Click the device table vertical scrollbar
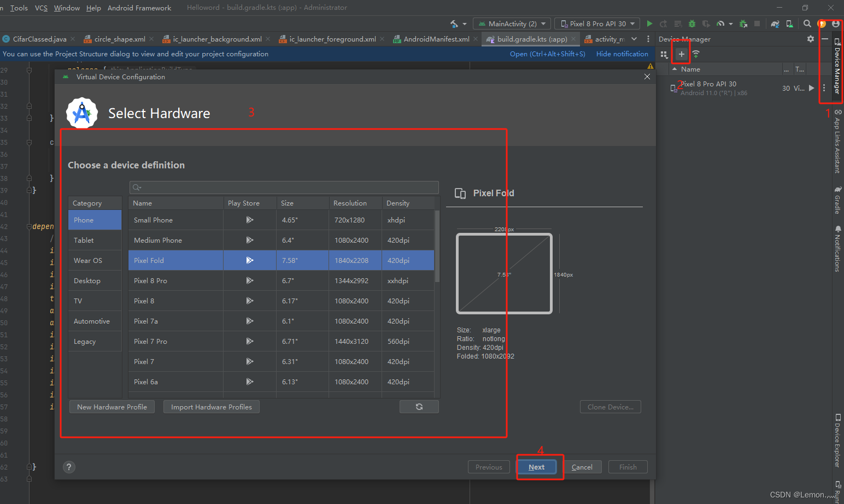The image size is (844, 504). [x=437, y=246]
